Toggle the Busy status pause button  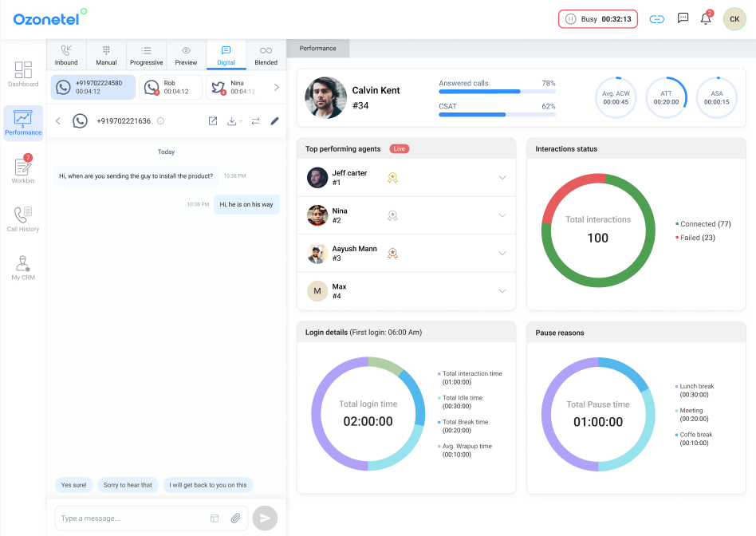coord(570,19)
